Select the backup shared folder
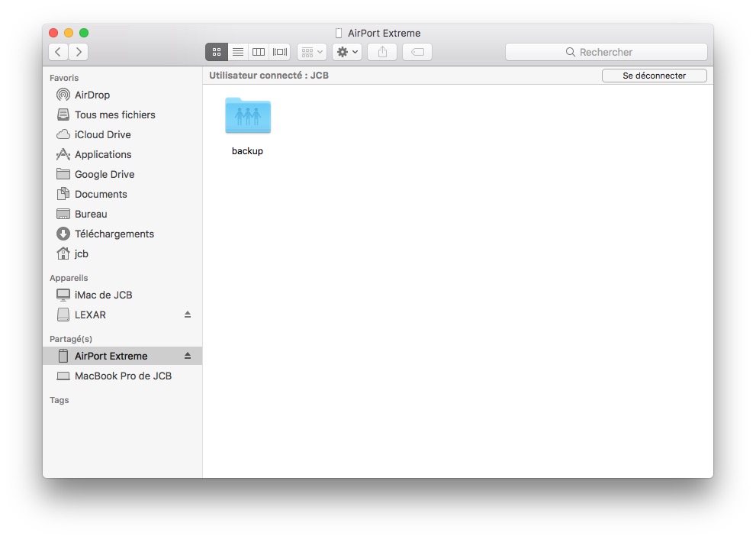 (x=248, y=116)
